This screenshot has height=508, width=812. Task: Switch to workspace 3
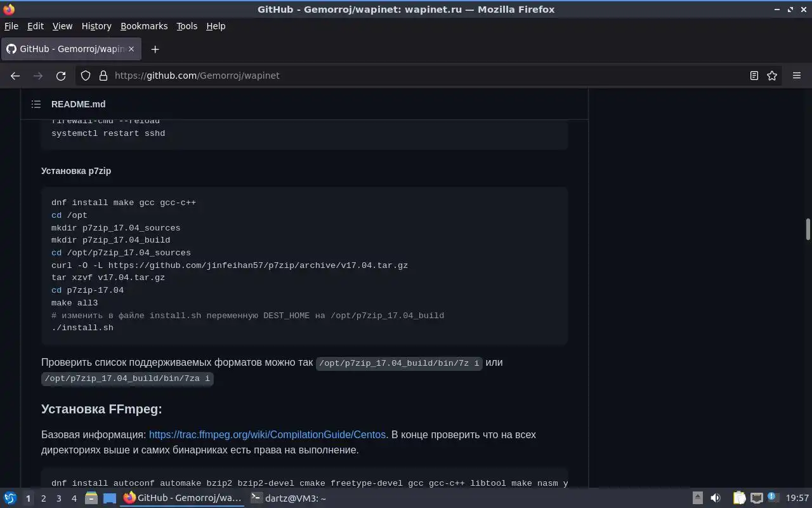click(x=58, y=498)
